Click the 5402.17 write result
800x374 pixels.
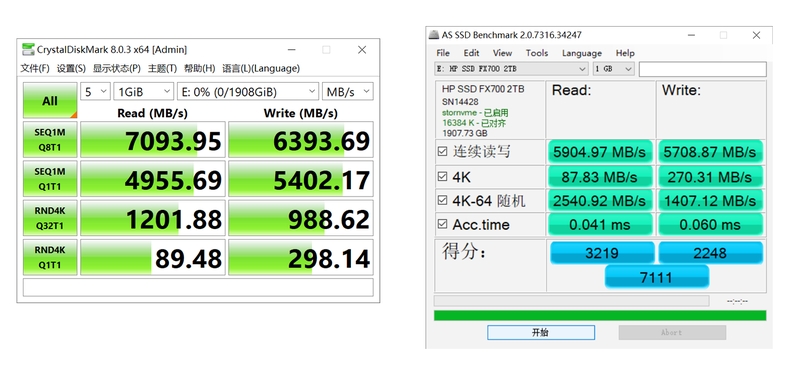tap(301, 179)
